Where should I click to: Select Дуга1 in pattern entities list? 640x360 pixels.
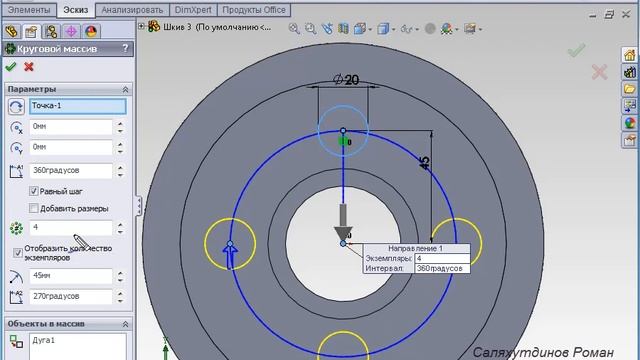click(x=43, y=340)
